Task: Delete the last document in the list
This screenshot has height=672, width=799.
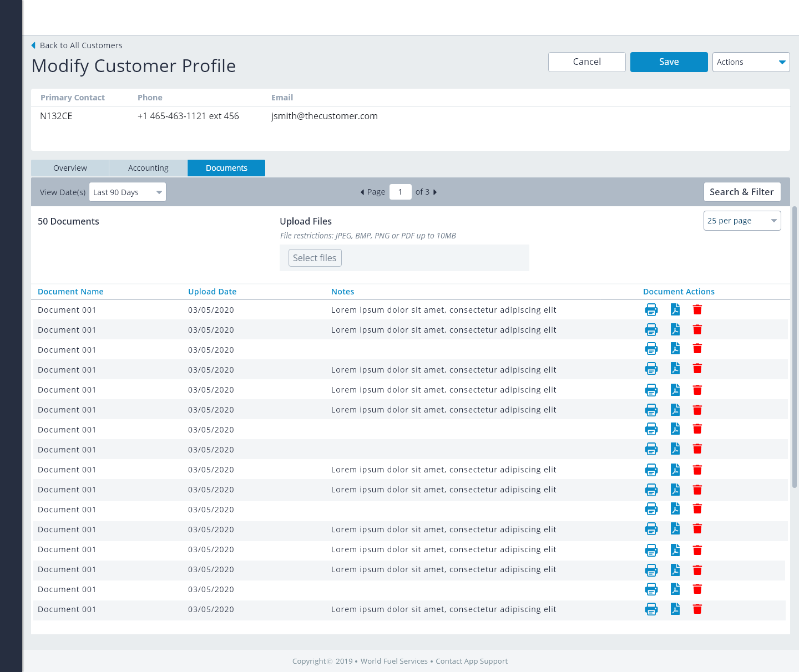Action: tap(697, 609)
